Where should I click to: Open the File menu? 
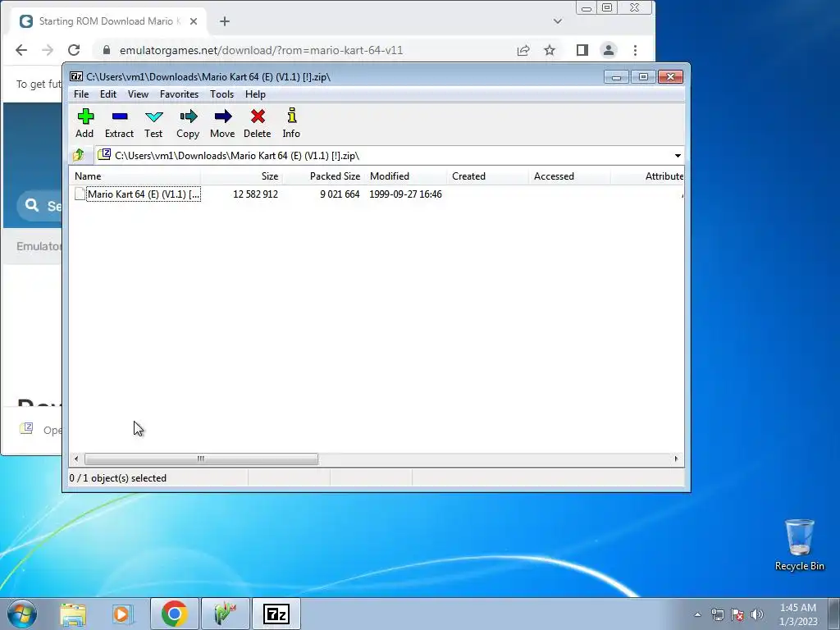81,94
